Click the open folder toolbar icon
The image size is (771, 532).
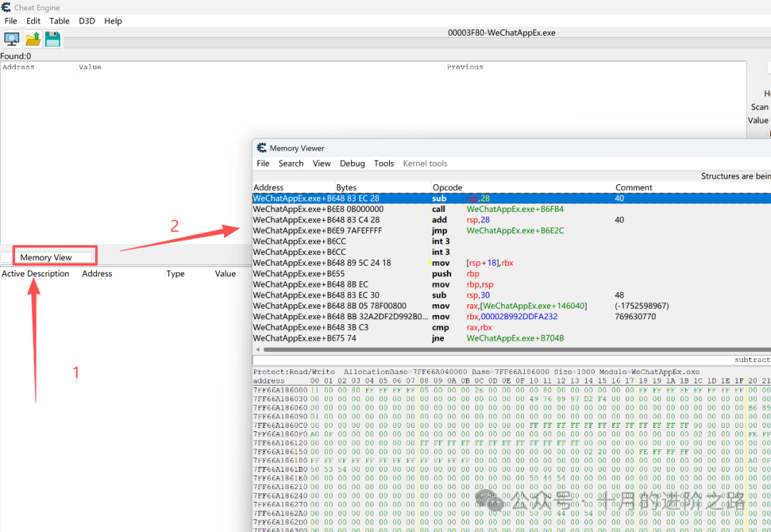tap(33, 39)
